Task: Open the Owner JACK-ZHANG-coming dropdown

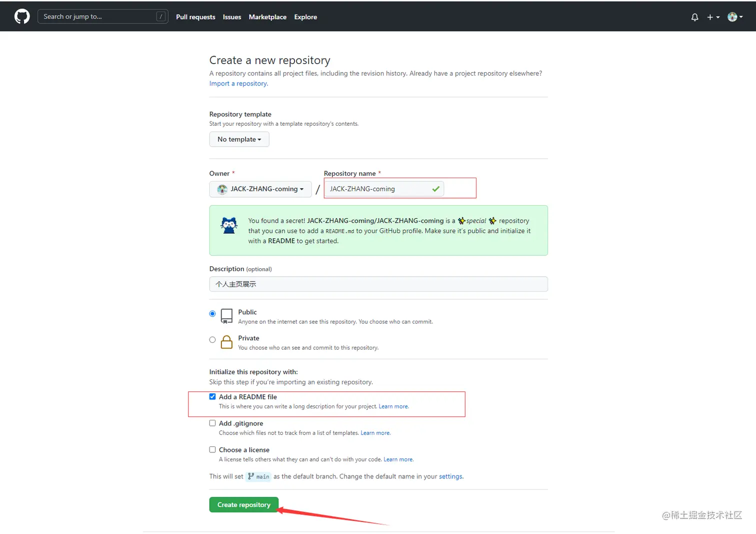Action: click(x=260, y=189)
